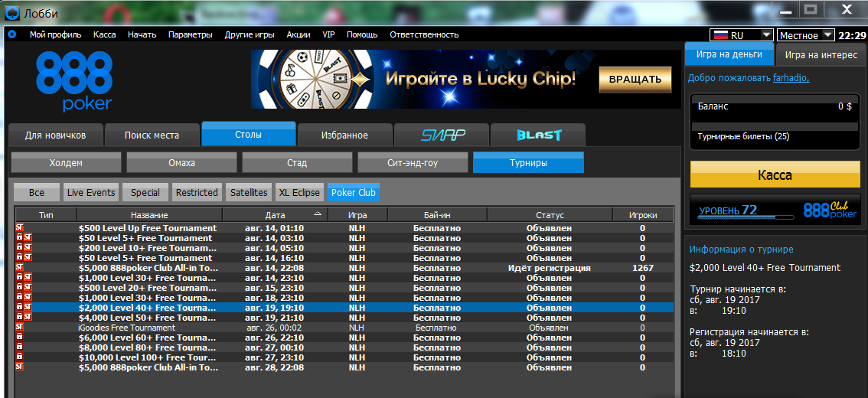This screenshot has height=398, width=868.
Task: Switch to Игра на деньги tab
Action: pos(729,54)
